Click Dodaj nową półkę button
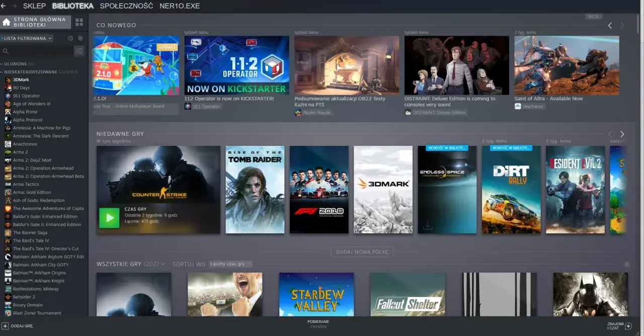The image size is (644, 336). click(362, 251)
